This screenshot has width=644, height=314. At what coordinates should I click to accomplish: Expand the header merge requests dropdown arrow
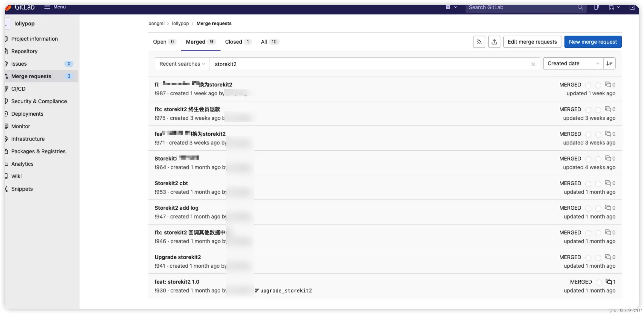[x=618, y=7]
